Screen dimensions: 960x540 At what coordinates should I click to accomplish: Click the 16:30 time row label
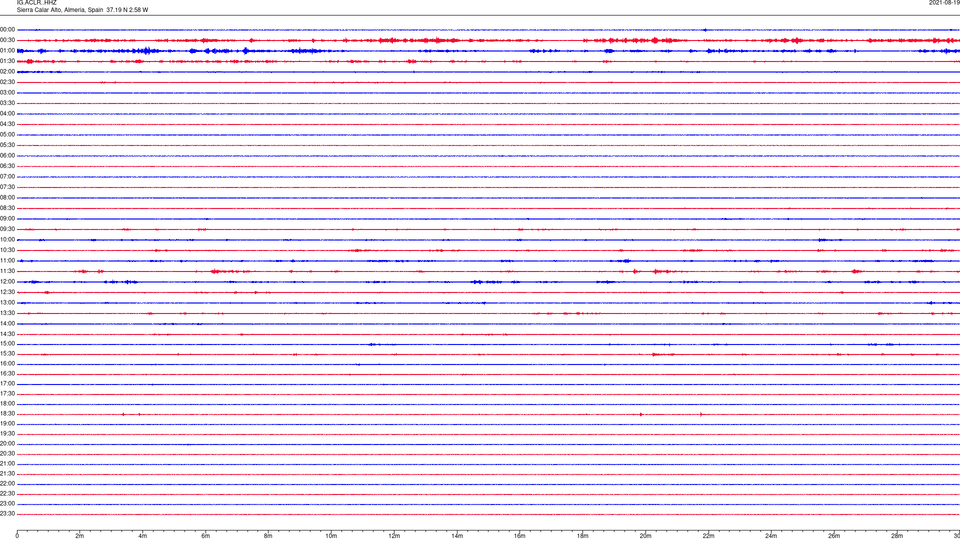coord(7,373)
